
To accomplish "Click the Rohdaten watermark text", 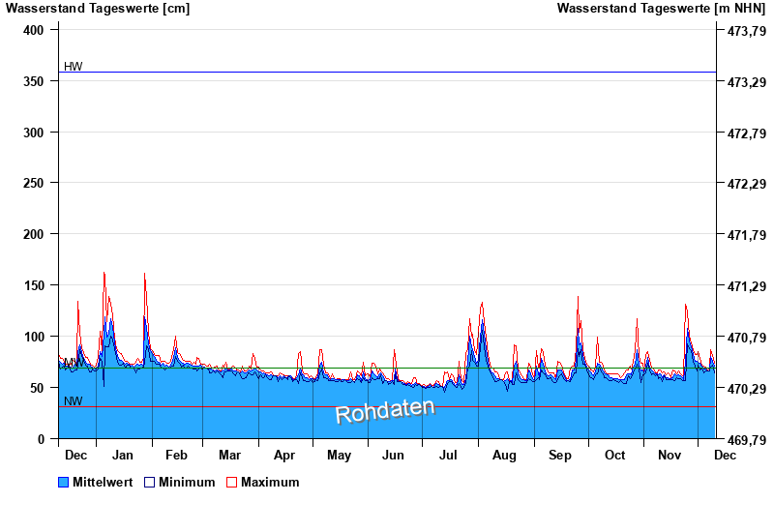I will [x=385, y=410].
